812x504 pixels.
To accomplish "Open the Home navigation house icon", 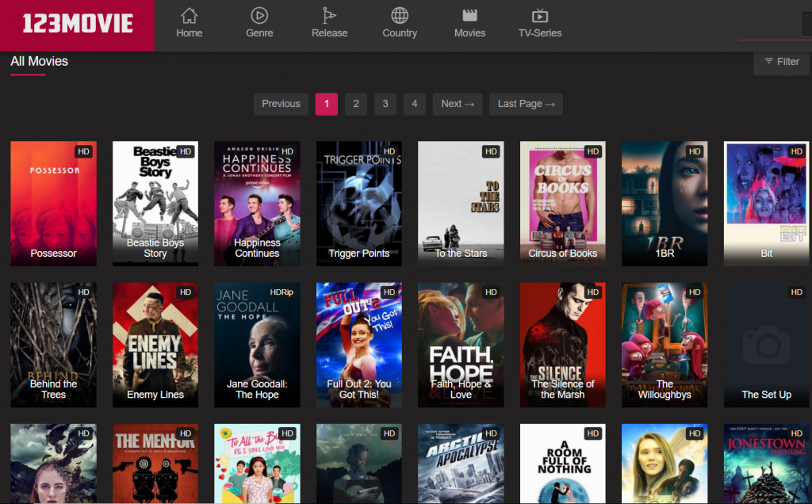I will tap(189, 16).
